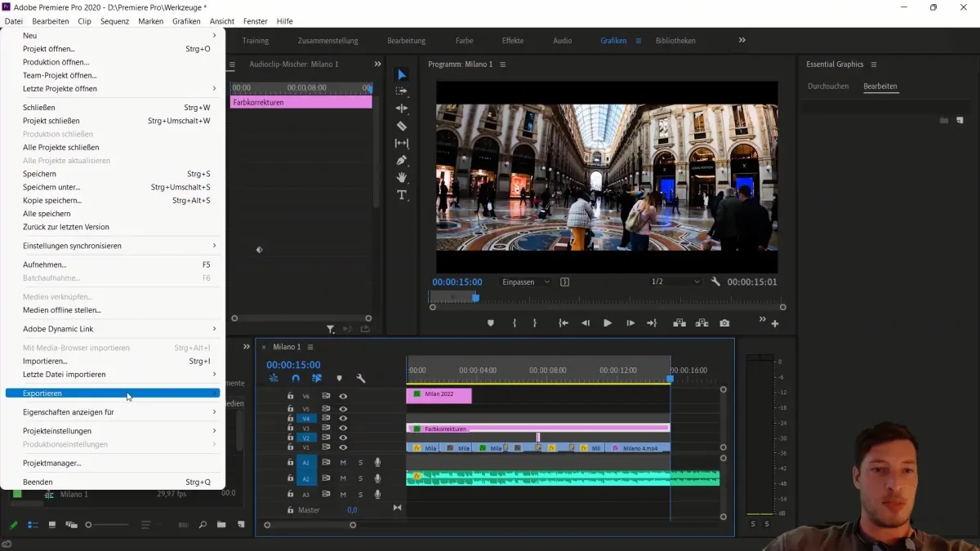The image size is (980, 551).
Task: Open the 1/2 playback resolution dropdown
Action: 675,282
